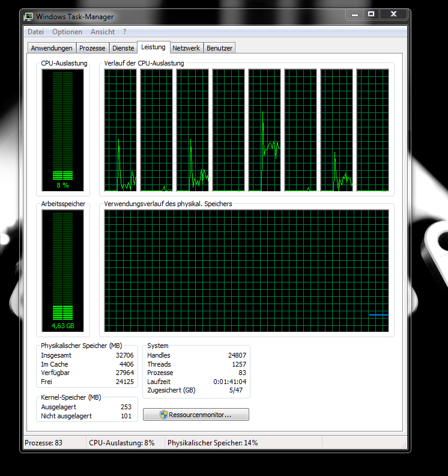Switch to the Netzwerk tab
Image resolution: width=448 pixels, height=476 pixels.
pyautogui.click(x=186, y=48)
